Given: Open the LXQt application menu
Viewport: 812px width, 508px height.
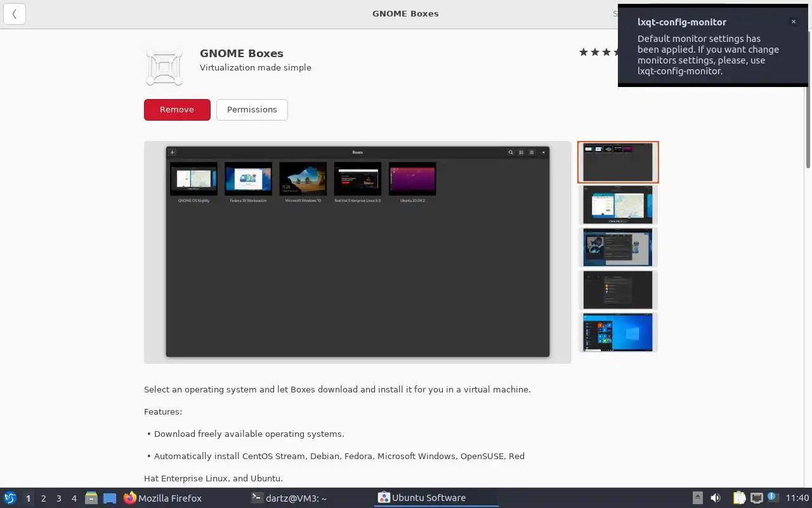Looking at the screenshot, I should [10, 498].
